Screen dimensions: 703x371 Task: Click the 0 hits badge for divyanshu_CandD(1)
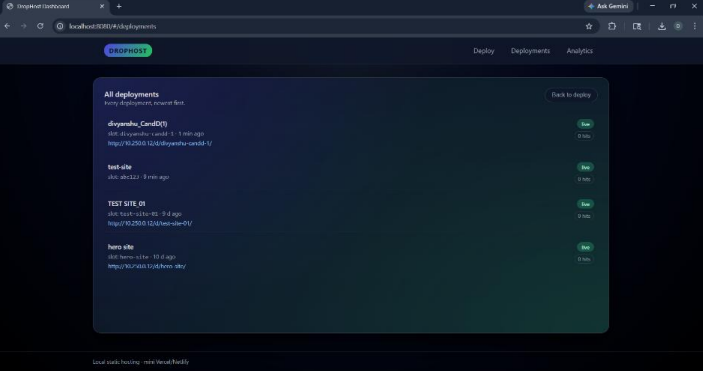tap(584, 136)
